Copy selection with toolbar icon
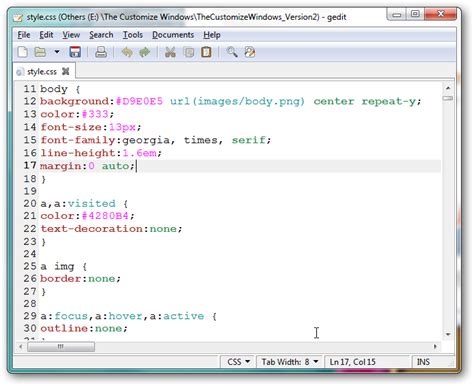474x386 pixels. tap(189, 52)
